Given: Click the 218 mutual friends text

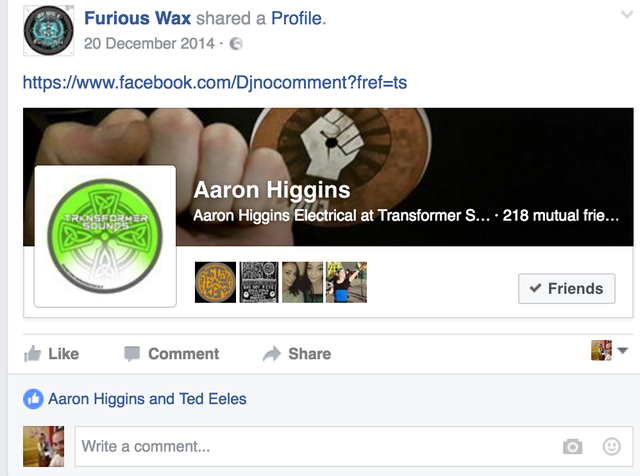Looking at the screenshot, I should pyautogui.click(x=560, y=215).
